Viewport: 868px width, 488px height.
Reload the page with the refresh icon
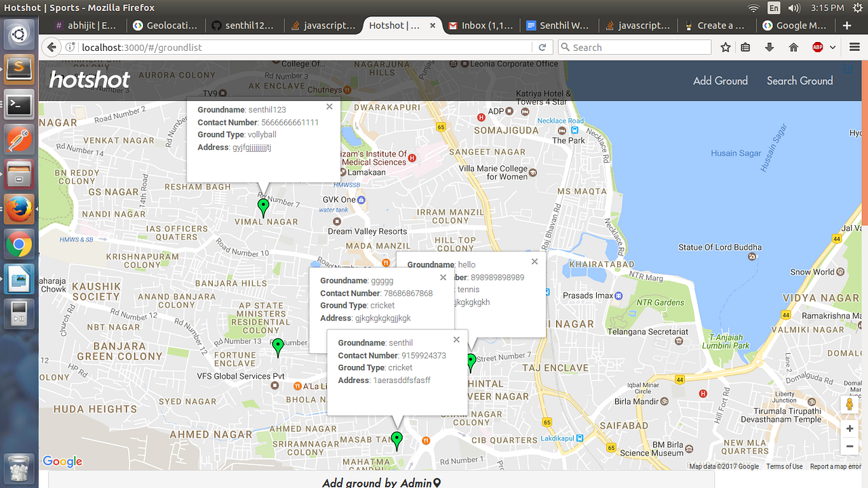click(542, 47)
